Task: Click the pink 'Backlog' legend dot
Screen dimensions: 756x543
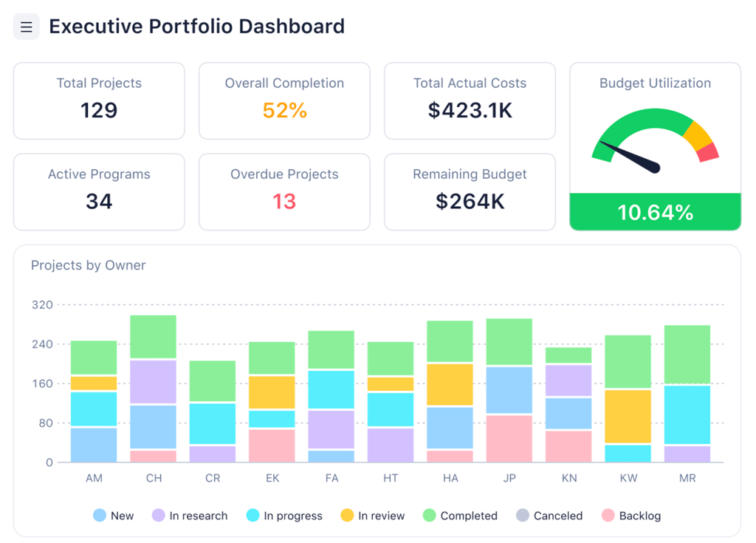Action: click(608, 516)
